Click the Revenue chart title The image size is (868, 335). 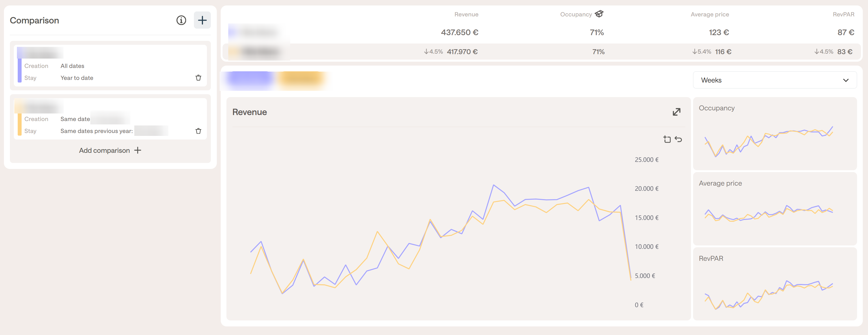point(249,112)
